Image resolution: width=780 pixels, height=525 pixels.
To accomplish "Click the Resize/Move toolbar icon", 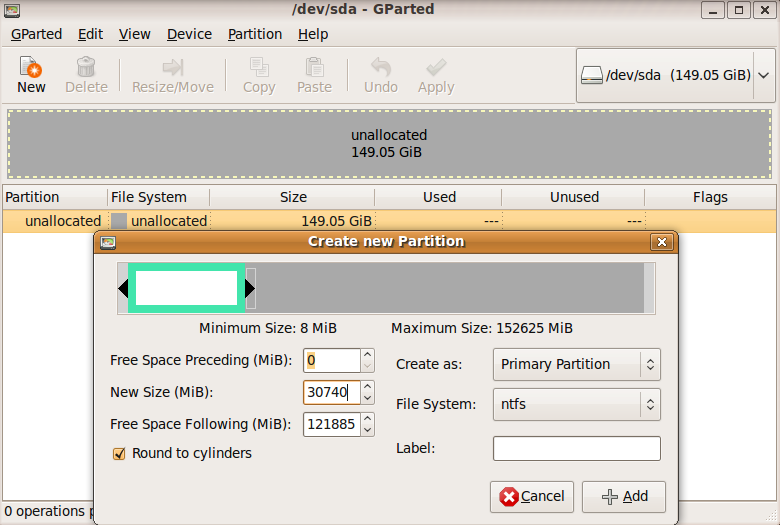I will click(173, 67).
